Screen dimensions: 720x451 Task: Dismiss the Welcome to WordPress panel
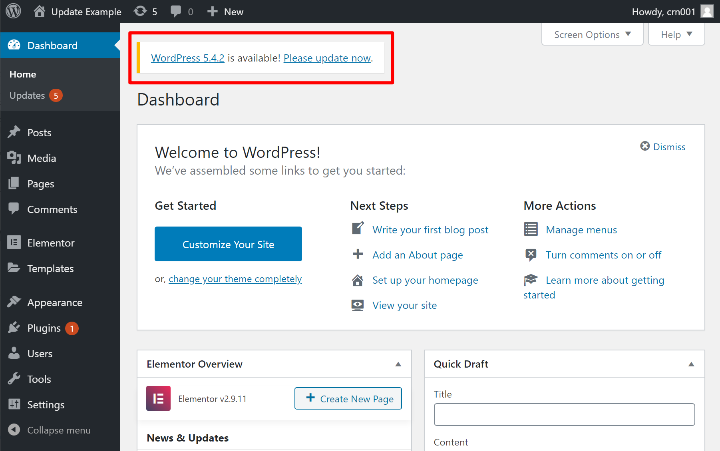663,147
